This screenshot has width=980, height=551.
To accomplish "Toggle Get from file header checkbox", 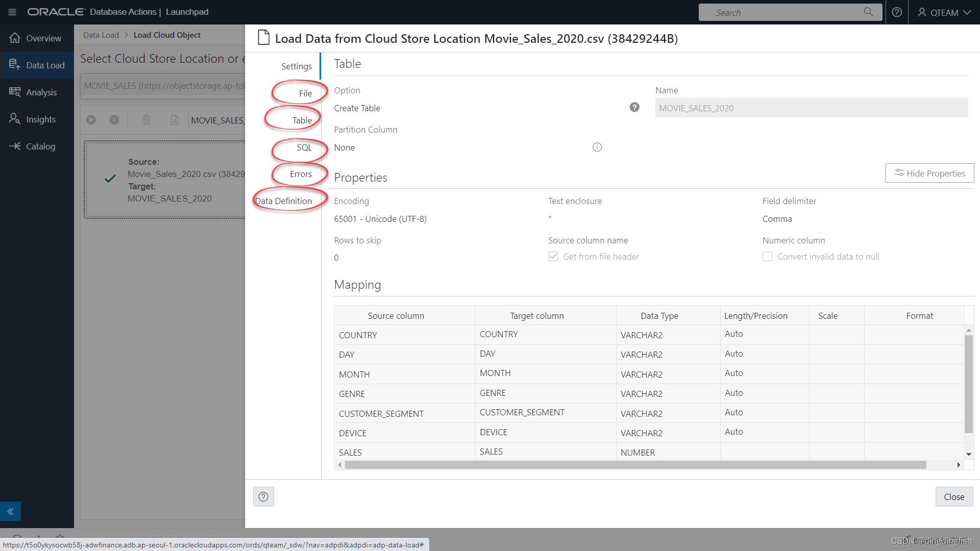I will (553, 257).
